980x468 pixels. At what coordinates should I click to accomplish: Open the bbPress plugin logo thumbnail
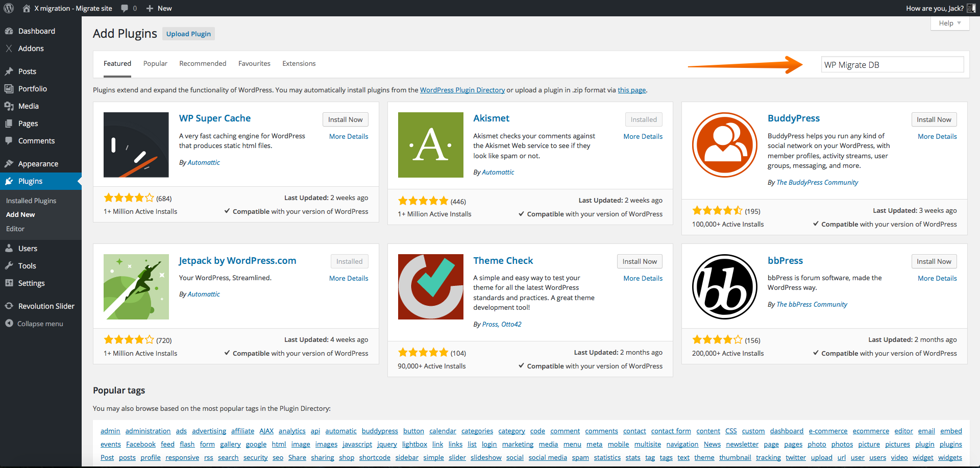pos(725,287)
